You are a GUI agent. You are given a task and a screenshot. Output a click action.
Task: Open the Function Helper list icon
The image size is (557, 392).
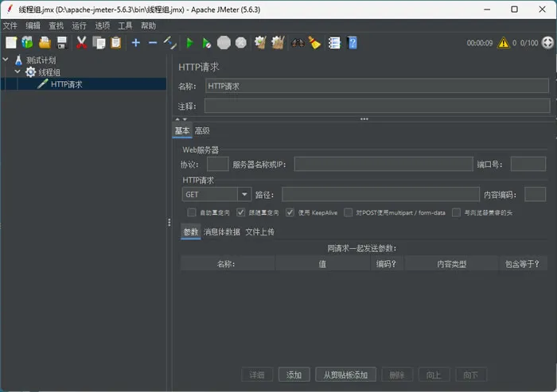pos(334,43)
